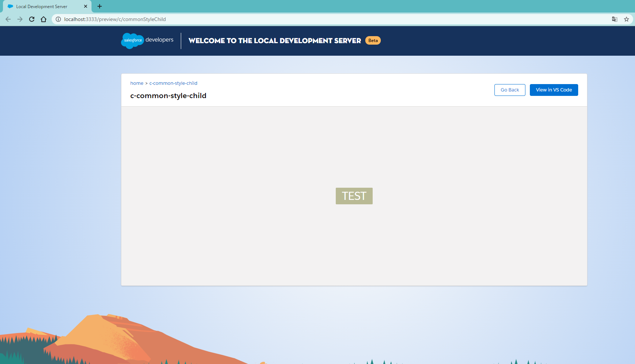The height and width of the screenshot is (364, 635).
Task: Open the translate page icon
Action: coord(615,19)
